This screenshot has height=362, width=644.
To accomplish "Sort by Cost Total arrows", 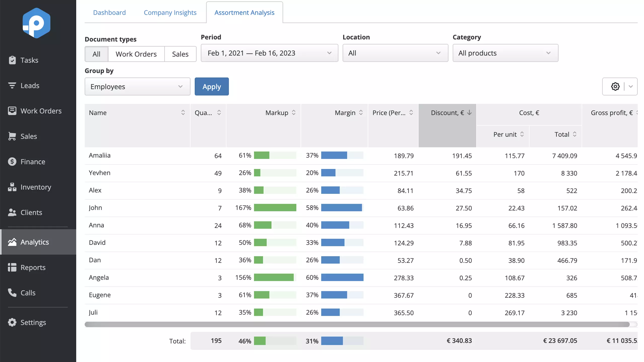I will (575, 134).
